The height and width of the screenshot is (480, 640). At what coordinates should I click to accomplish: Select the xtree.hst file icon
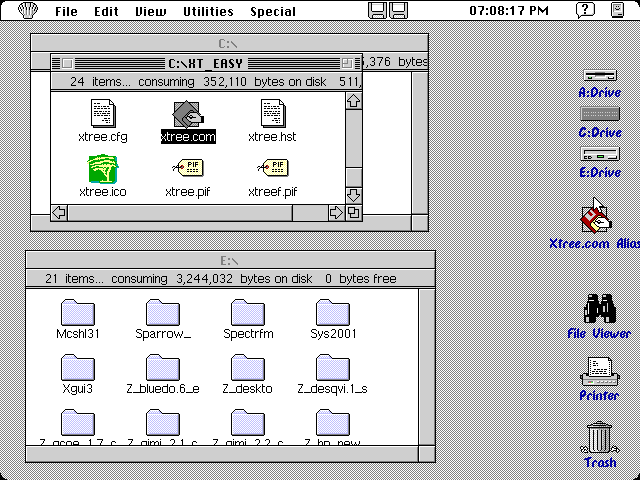click(273, 113)
